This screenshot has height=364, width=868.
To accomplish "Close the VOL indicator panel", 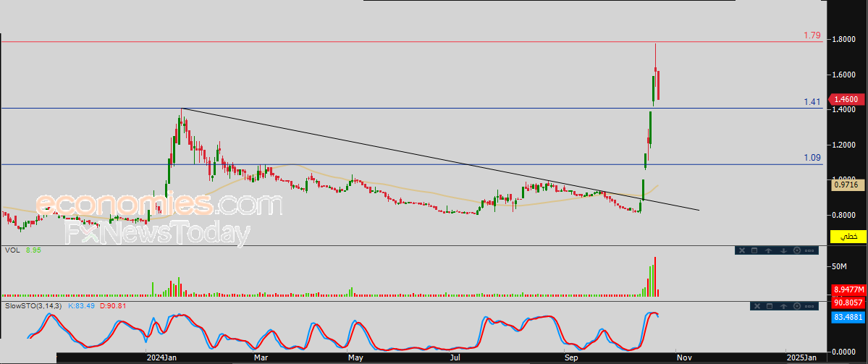I will (x=742, y=250).
